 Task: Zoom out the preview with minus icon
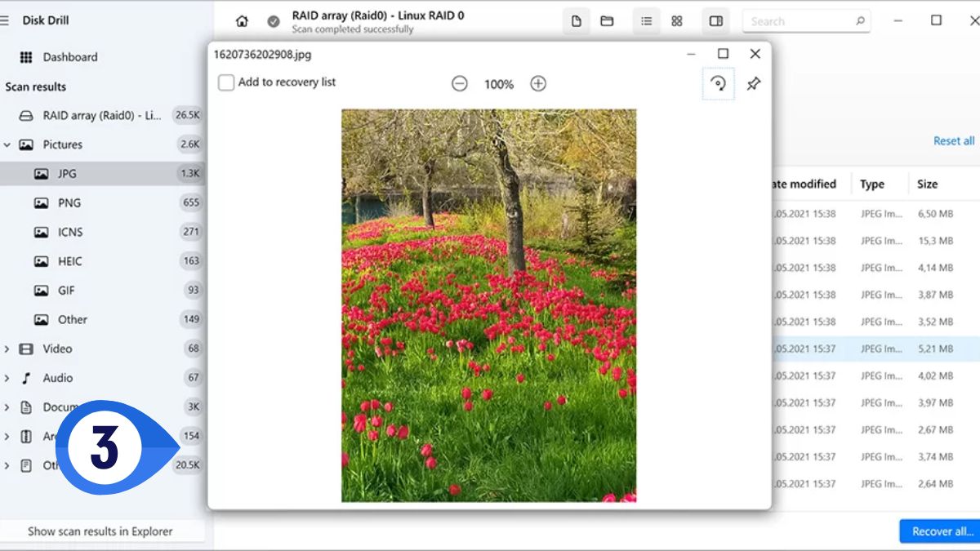click(x=460, y=83)
